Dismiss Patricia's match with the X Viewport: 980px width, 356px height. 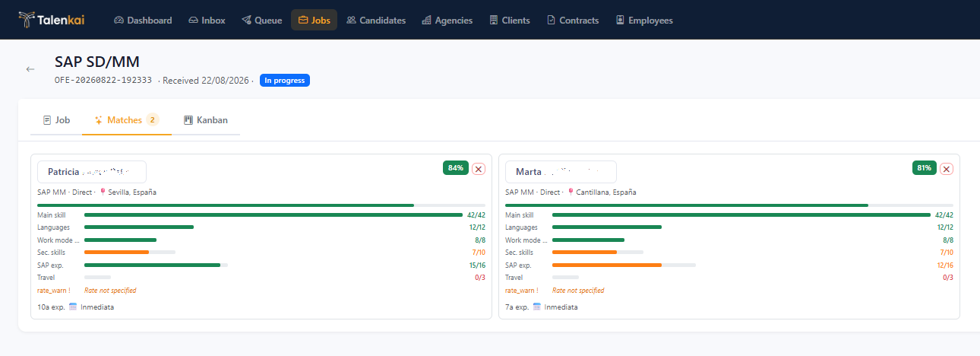tap(479, 169)
